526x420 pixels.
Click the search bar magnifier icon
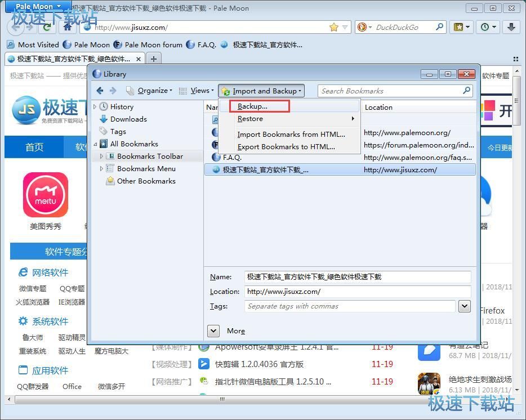[439, 27]
